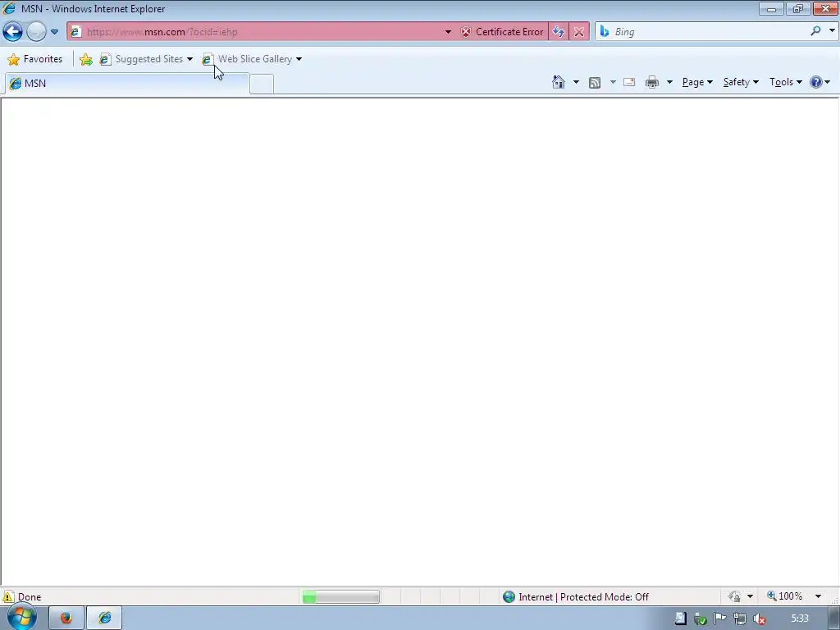Click the Print icon

[652, 82]
